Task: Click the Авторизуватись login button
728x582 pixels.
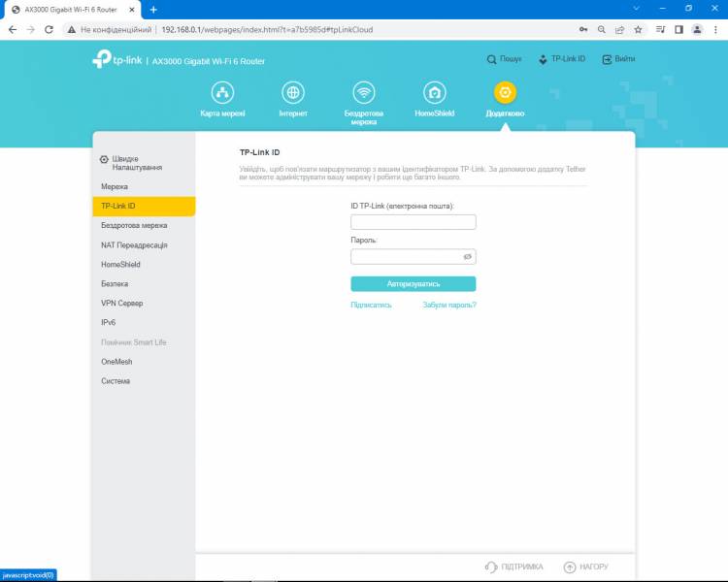Action: click(x=414, y=283)
